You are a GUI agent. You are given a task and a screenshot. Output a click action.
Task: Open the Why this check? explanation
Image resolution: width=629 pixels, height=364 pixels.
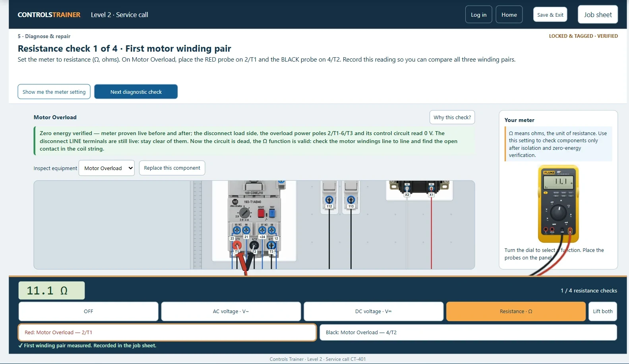point(452,118)
